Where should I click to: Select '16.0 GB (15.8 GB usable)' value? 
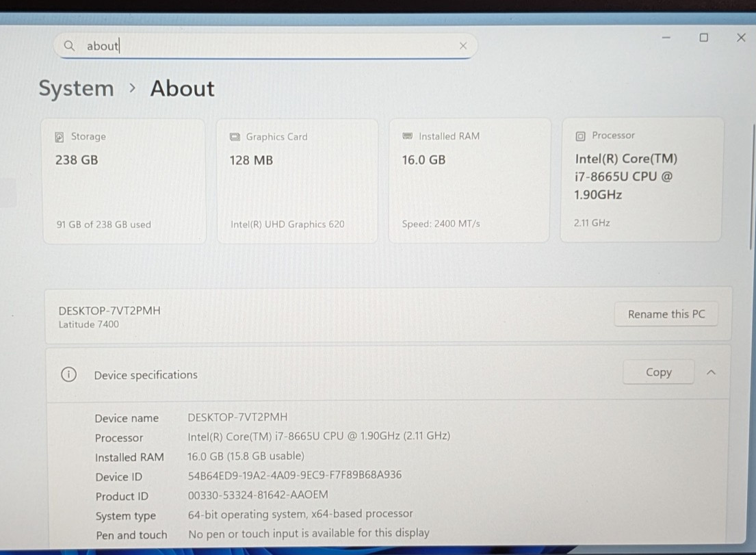click(246, 456)
